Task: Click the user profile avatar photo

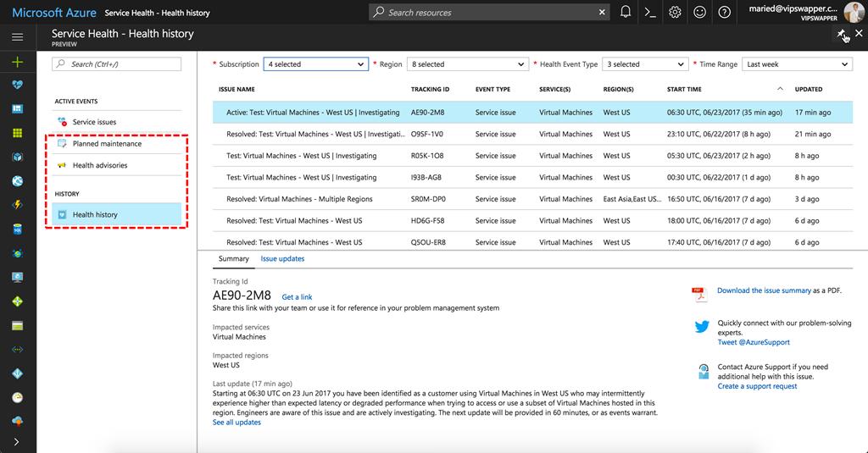Action: click(854, 12)
